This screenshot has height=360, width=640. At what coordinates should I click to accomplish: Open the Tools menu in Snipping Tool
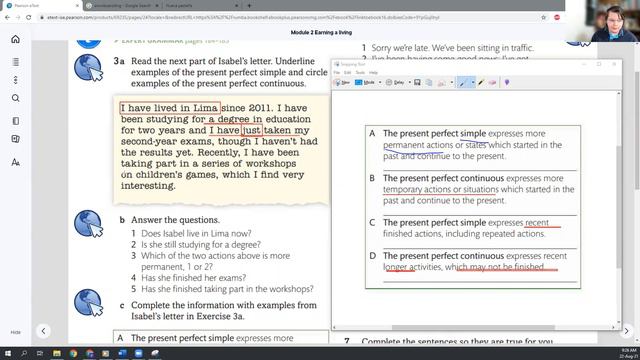[360, 73]
